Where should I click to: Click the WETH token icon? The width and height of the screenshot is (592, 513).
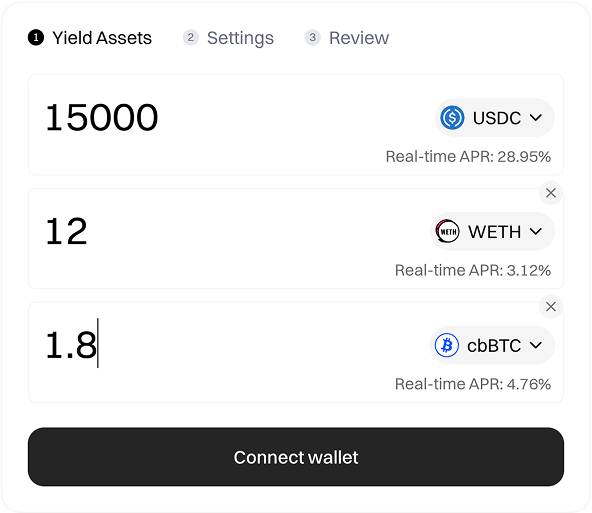[x=447, y=231]
